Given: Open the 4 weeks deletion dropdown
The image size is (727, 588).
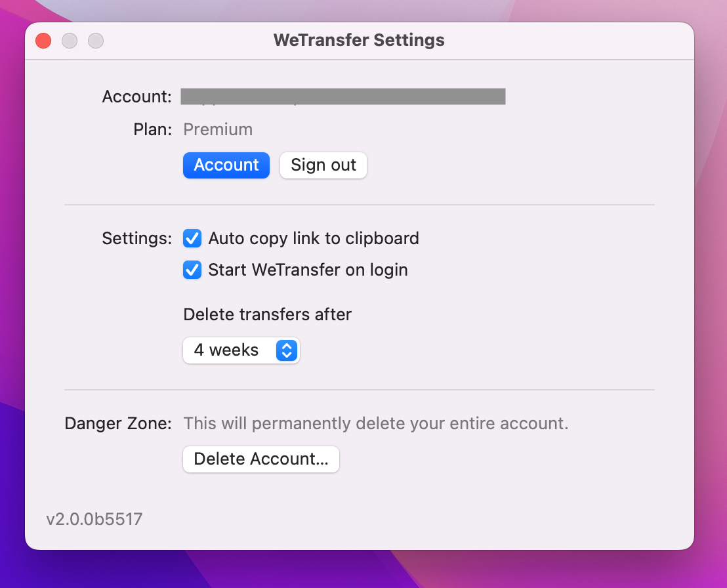Looking at the screenshot, I should tap(241, 350).
